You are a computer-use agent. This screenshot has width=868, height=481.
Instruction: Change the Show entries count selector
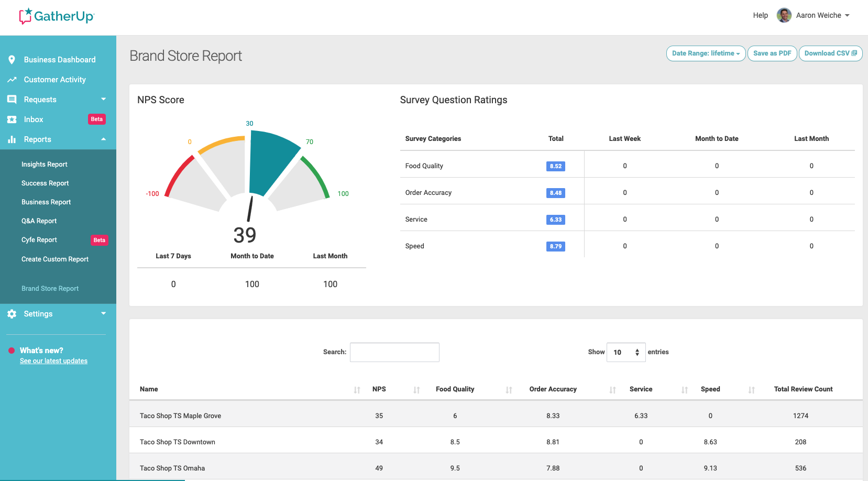pyautogui.click(x=626, y=352)
